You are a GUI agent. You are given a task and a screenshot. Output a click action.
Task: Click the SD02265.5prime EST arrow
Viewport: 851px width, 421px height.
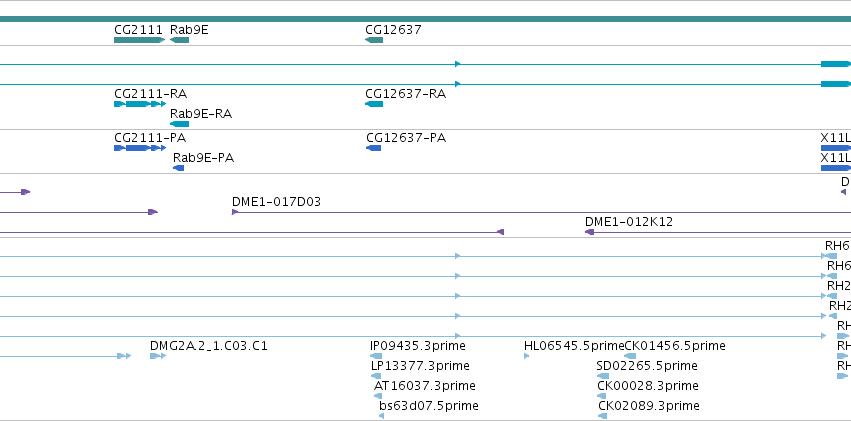pyautogui.click(x=601, y=376)
